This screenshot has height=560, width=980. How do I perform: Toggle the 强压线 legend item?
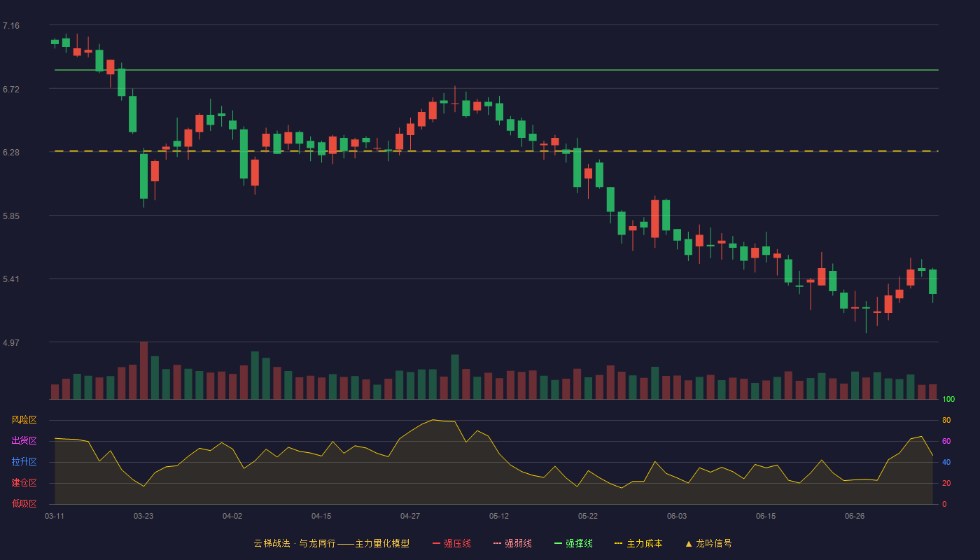(x=451, y=543)
